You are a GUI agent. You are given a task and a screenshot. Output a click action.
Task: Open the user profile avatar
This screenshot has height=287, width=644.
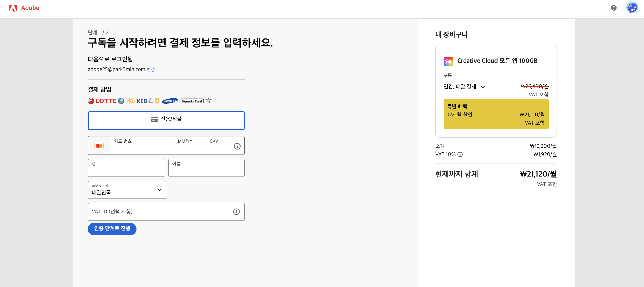(632, 8)
